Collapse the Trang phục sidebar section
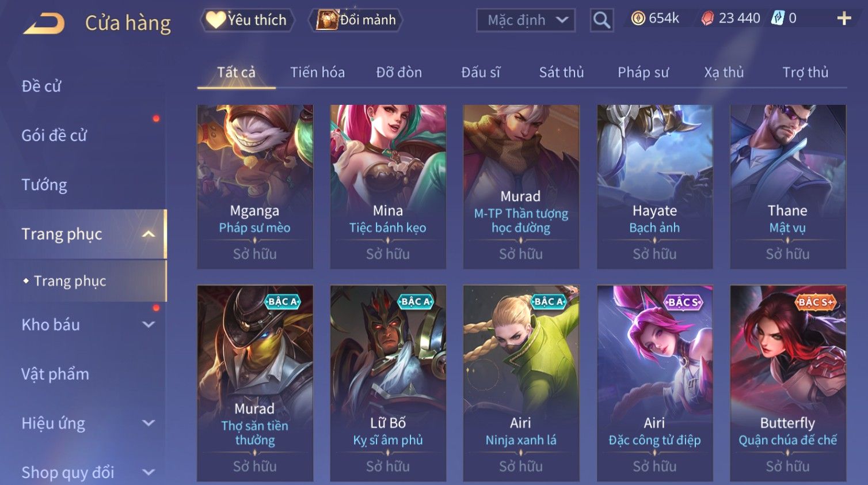The height and width of the screenshot is (485, 868). tap(148, 234)
